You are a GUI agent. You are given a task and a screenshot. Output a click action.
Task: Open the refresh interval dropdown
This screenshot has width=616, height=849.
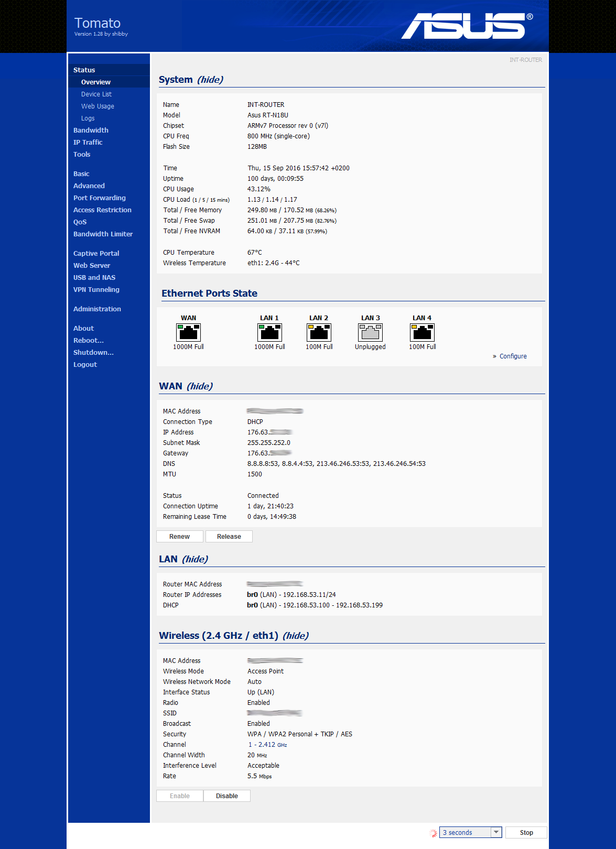(x=470, y=832)
